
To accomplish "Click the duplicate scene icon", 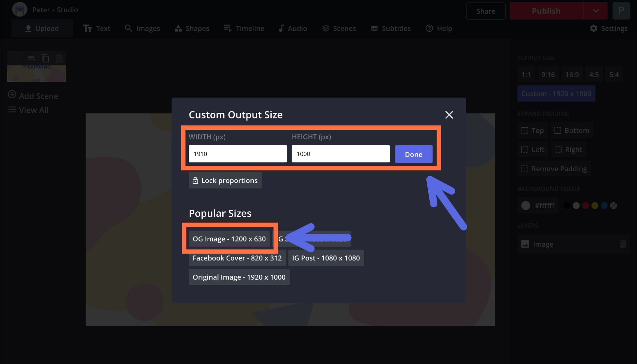I will click(45, 58).
